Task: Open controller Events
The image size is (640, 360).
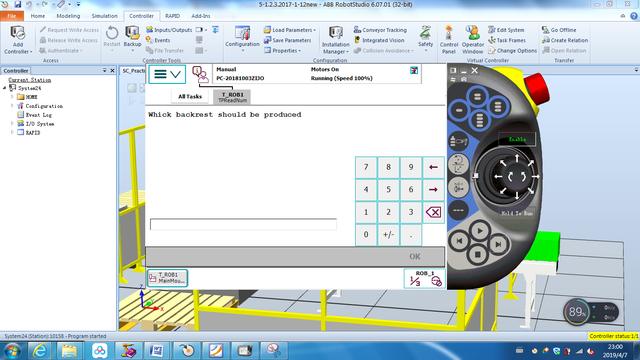Action: point(158,40)
